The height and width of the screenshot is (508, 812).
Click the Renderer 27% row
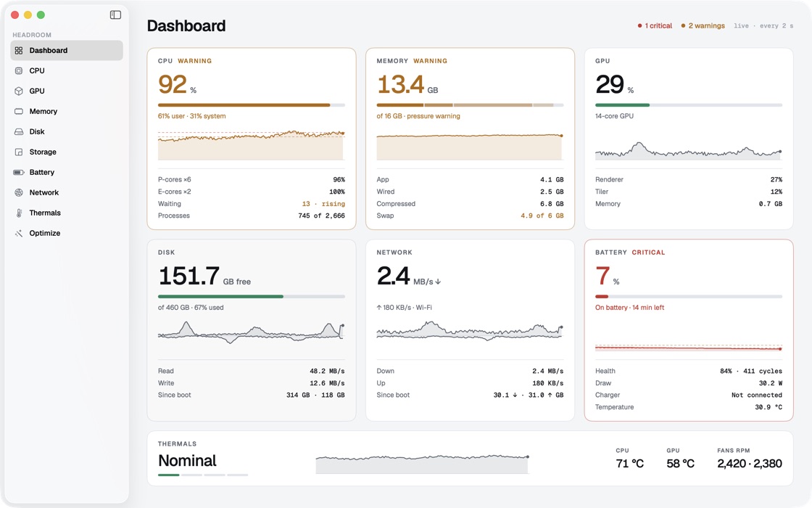click(x=689, y=180)
